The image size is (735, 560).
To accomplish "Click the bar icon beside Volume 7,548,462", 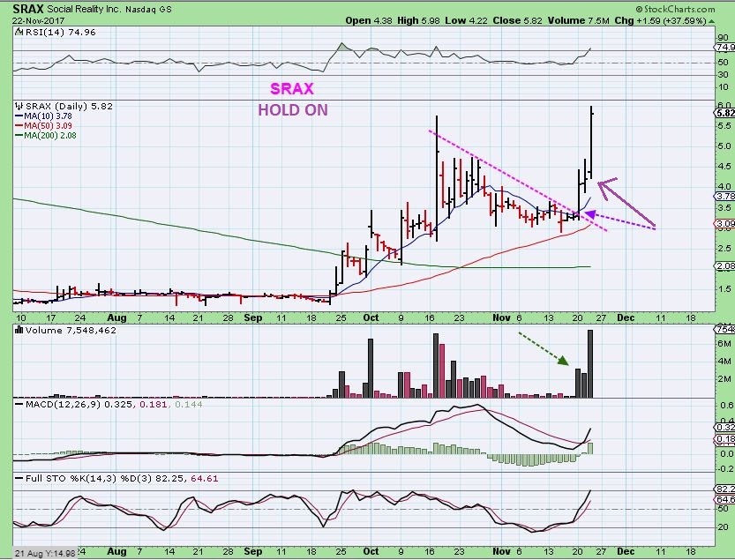I will tap(19, 330).
